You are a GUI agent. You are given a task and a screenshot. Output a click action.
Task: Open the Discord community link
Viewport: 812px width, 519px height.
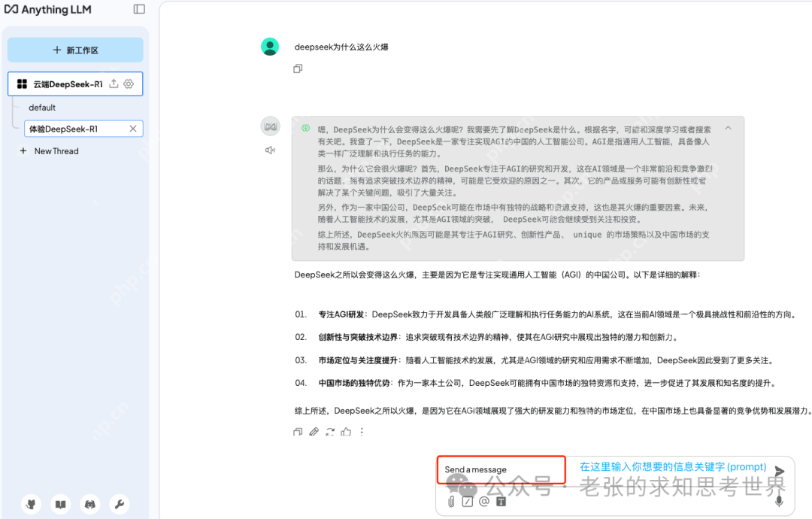click(x=90, y=504)
